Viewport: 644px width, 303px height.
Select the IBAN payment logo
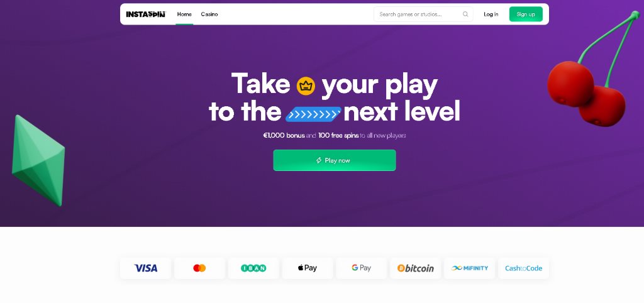tap(253, 268)
